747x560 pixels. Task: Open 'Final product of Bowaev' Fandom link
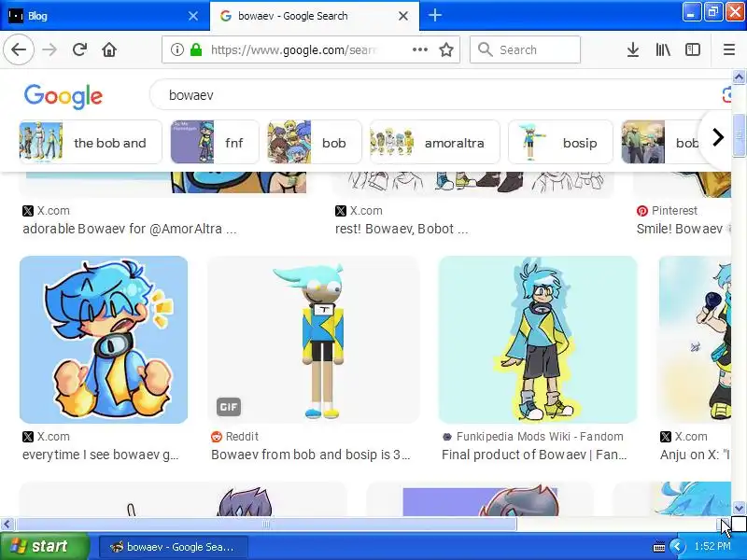tap(534, 455)
